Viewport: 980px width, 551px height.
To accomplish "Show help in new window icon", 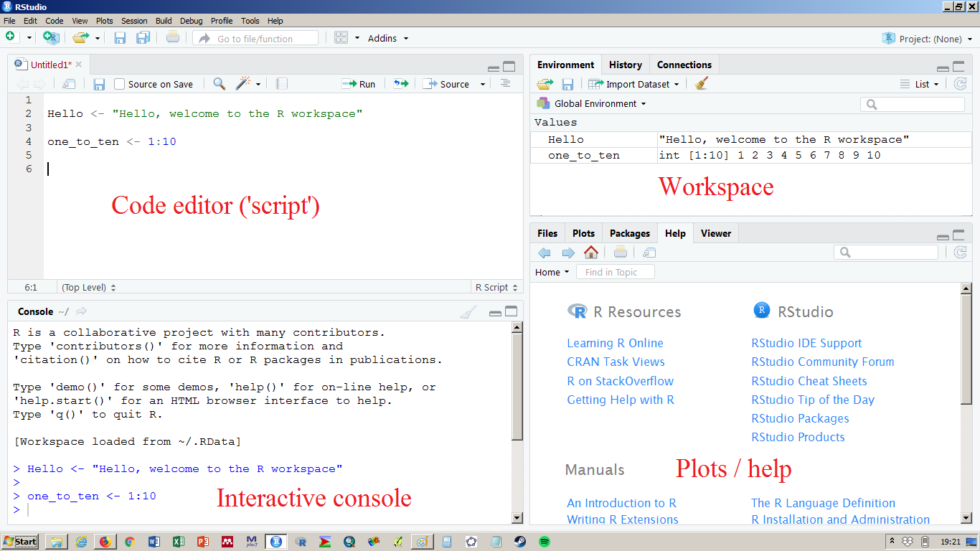I will [649, 253].
